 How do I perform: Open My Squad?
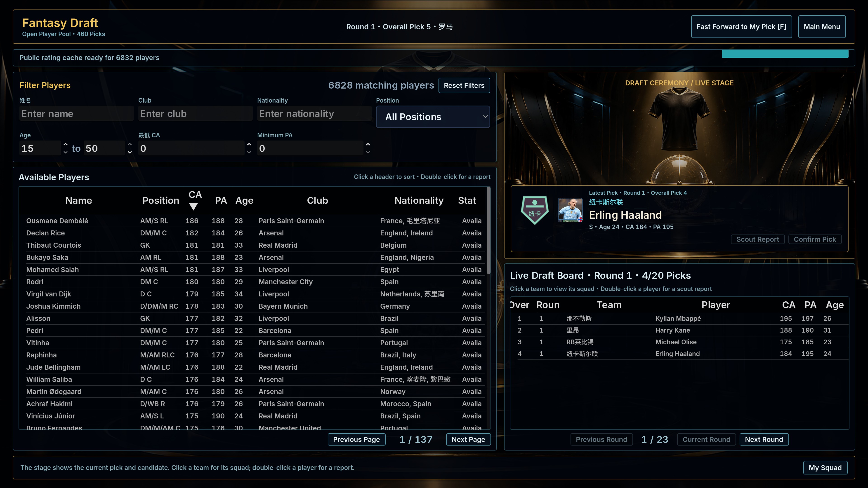(x=825, y=468)
